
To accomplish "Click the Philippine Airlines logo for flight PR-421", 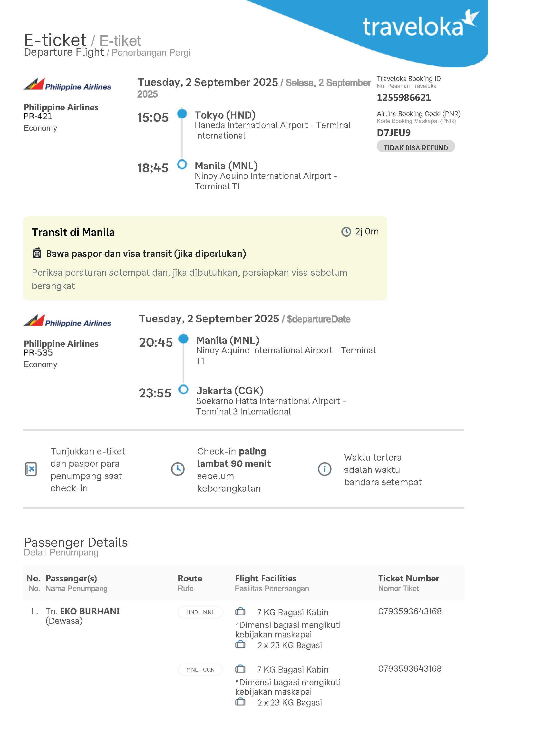I will (68, 85).
